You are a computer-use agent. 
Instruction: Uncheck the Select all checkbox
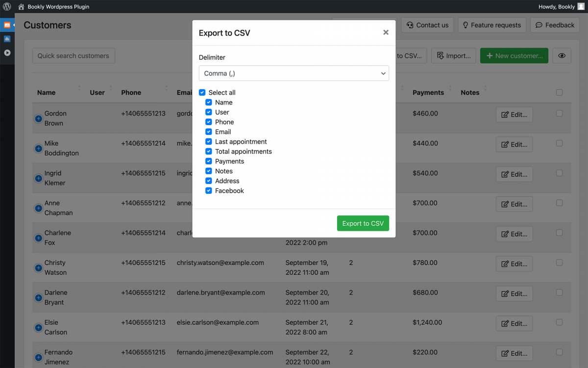[x=202, y=92]
